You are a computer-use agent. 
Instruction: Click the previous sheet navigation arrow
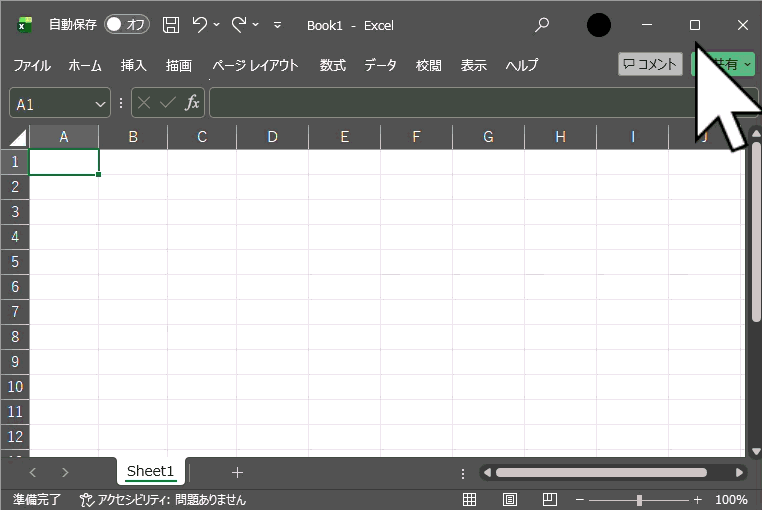pos(33,473)
